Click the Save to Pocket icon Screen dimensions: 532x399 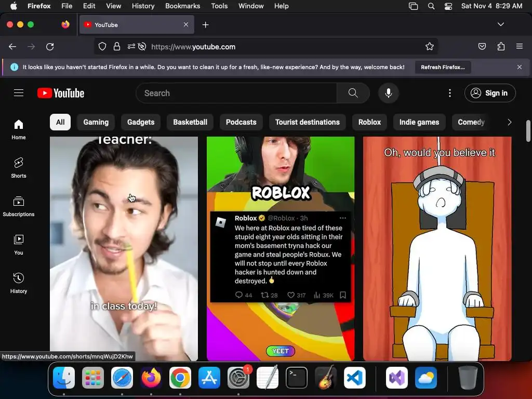tap(482, 47)
